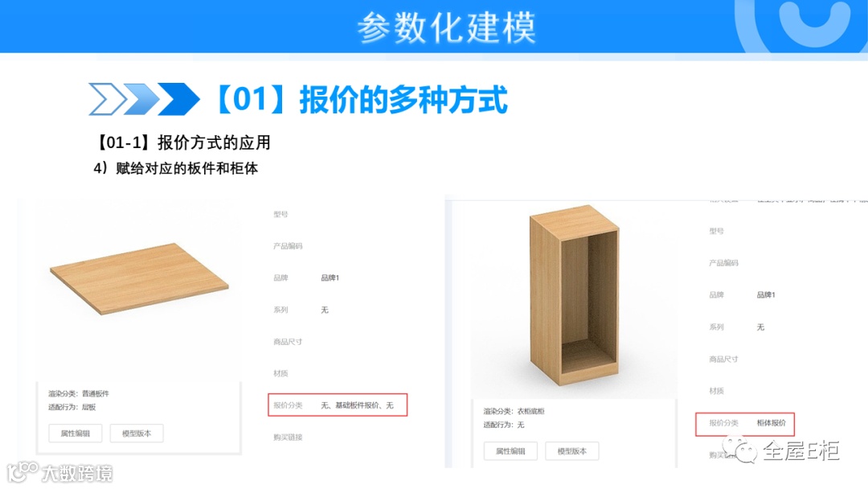
Task: Click the 参数化建模 header title
Action: [x=447, y=27]
